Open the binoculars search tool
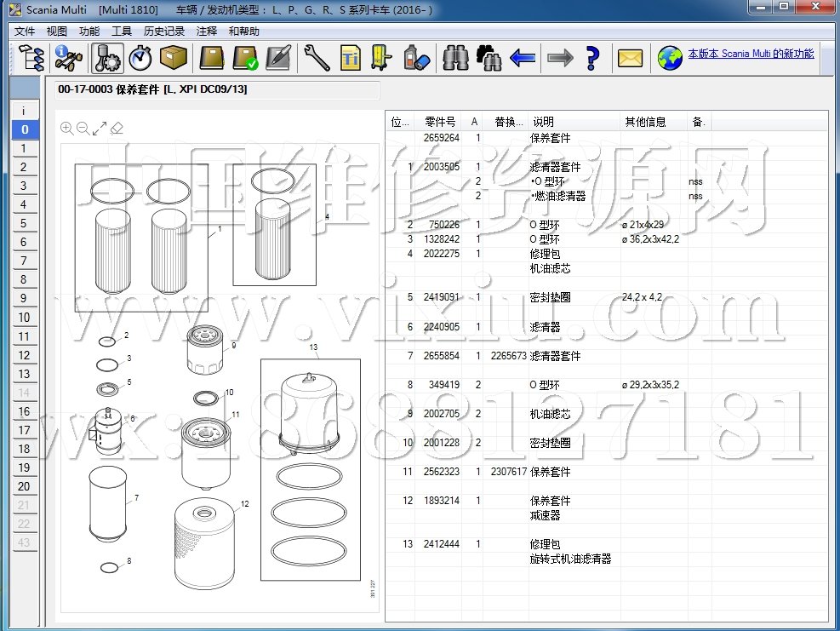 click(x=456, y=58)
